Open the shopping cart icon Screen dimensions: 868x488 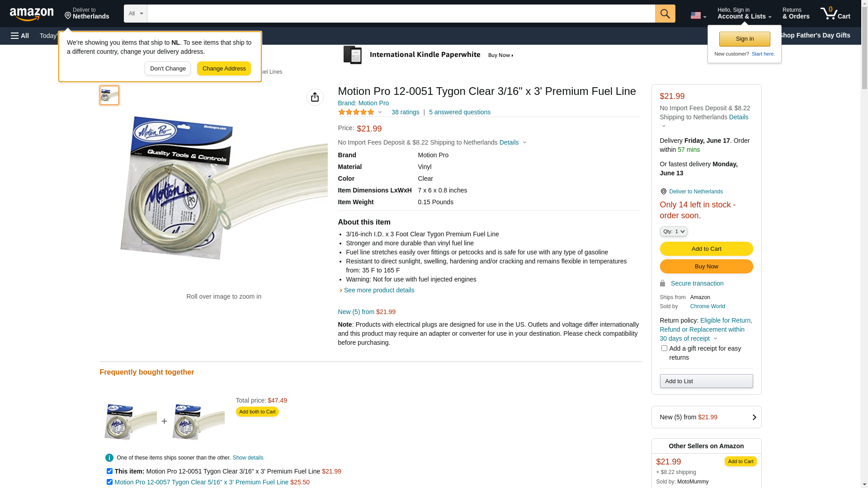click(x=835, y=14)
